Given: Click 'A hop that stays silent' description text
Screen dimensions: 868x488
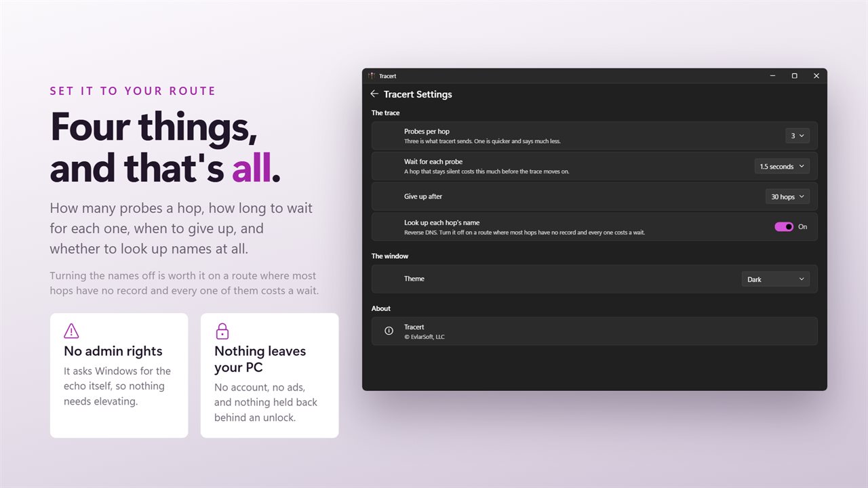Looking at the screenshot, I should (x=487, y=172).
